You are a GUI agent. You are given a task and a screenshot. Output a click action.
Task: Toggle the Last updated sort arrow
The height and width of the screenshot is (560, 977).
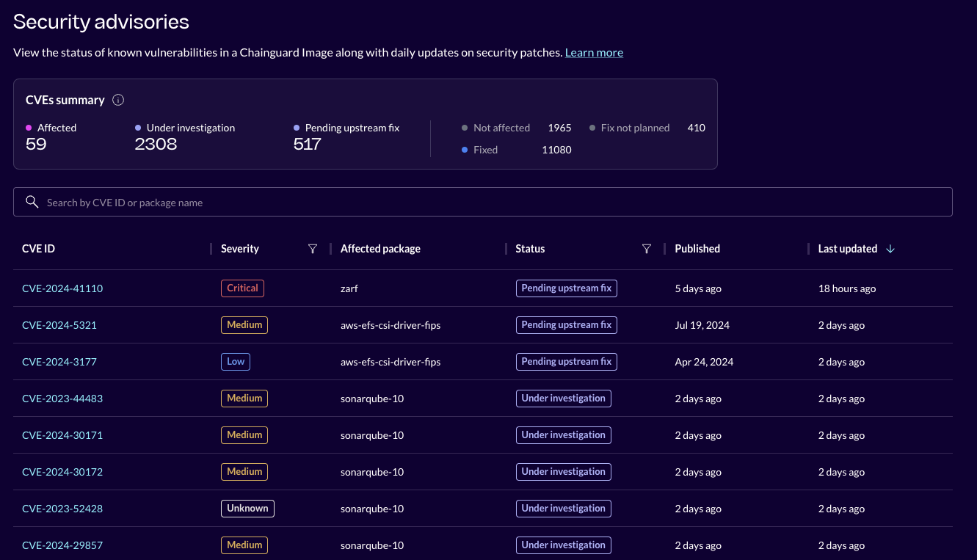click(890, 249)
